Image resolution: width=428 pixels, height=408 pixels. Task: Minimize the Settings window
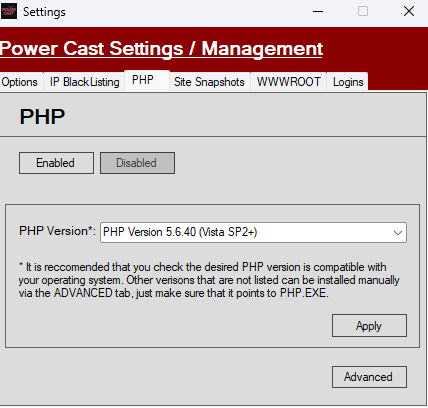tap(318, 12)
